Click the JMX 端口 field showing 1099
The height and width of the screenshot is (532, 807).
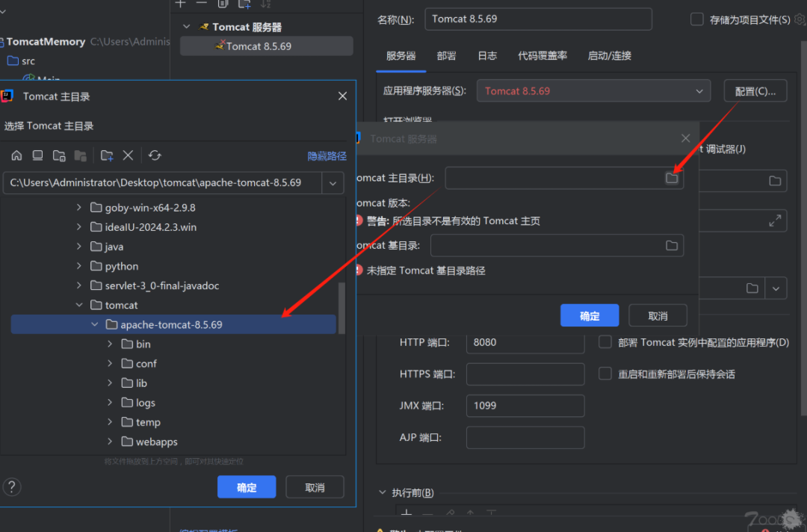point(525,406)
